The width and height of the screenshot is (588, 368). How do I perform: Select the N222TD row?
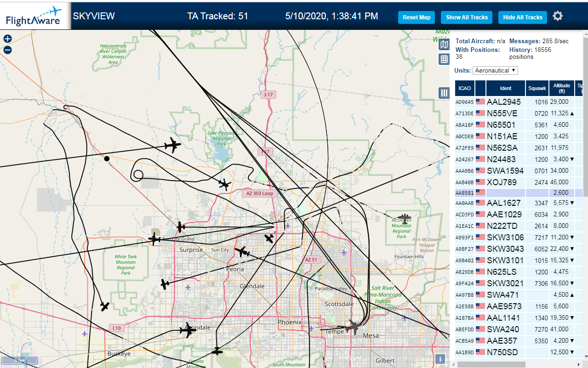(519, 226)
